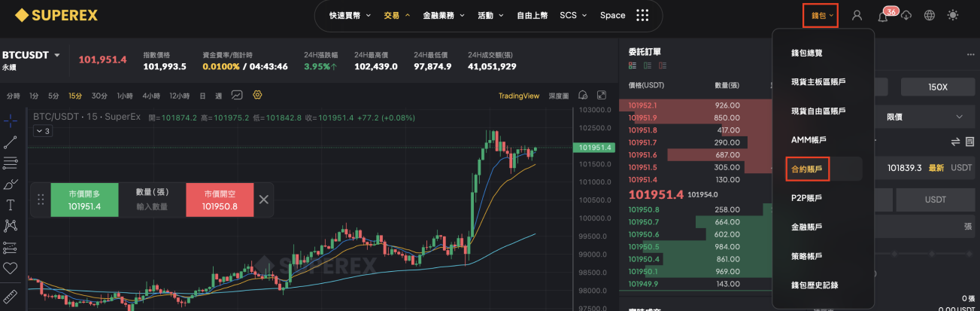Click the swap arrows icon beside calculator
Screen dimensions: 980x311
pos(955,141)
